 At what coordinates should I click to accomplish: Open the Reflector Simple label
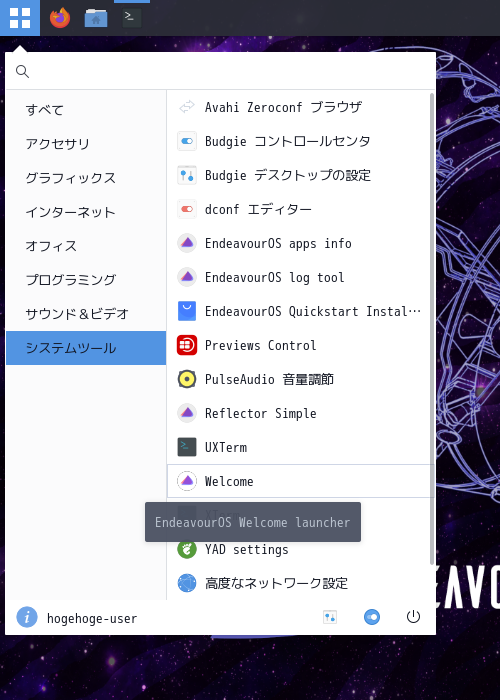(x=261, y=413)
